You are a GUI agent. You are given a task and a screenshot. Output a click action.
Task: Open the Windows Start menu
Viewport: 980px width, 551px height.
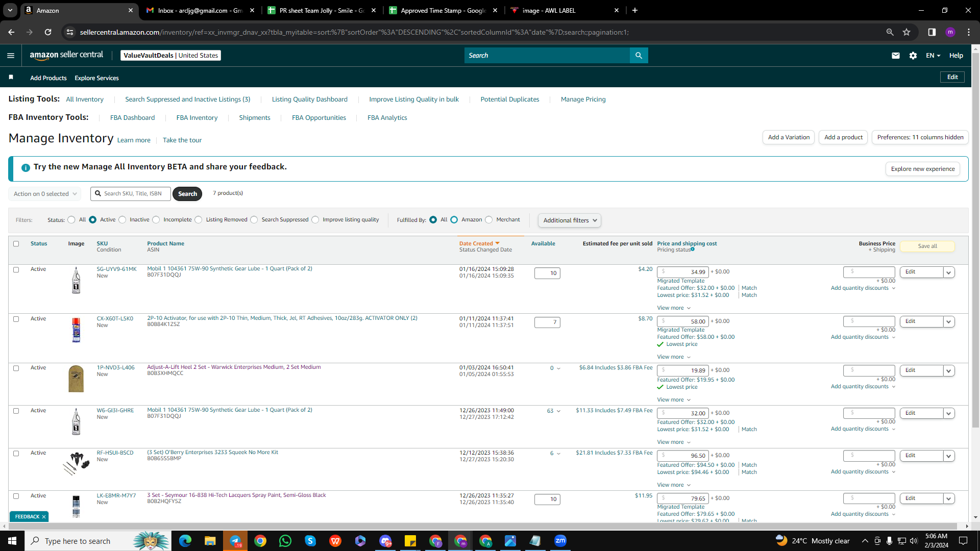coord(12,541)
